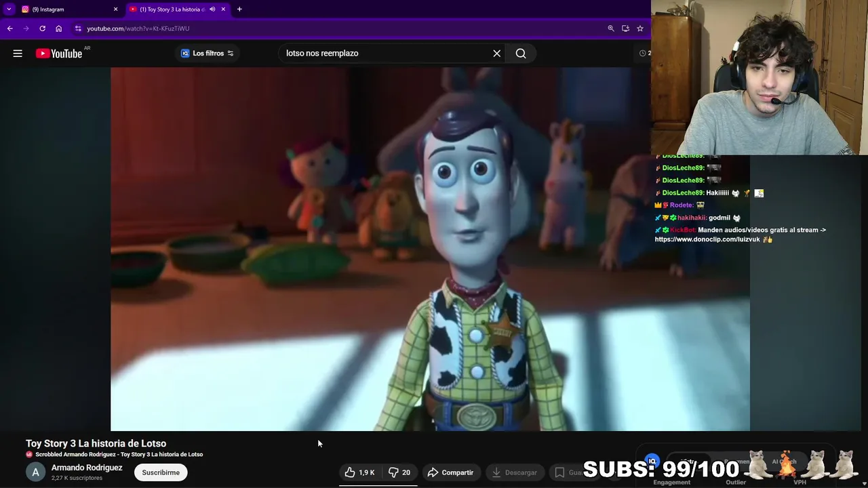868x488 pixels.
Task: Open the zoom magnifier icon in address bar
Action: pos(611,28)
